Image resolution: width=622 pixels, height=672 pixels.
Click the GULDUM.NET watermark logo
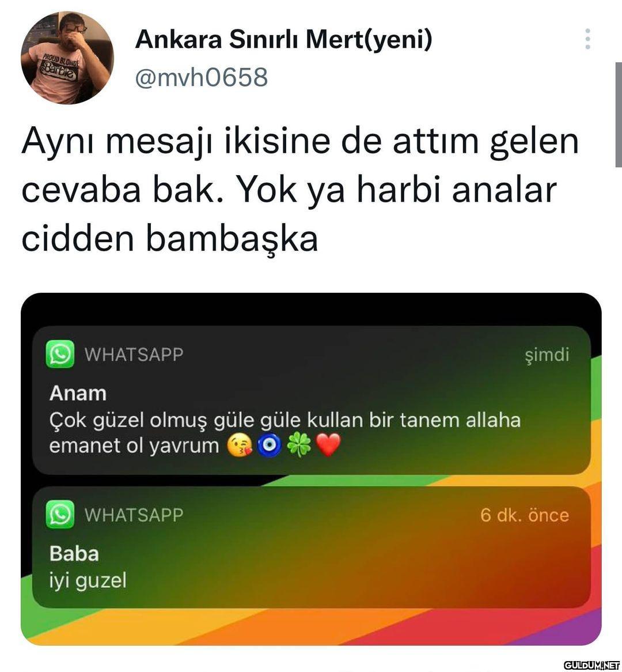(x=592, y=665)
